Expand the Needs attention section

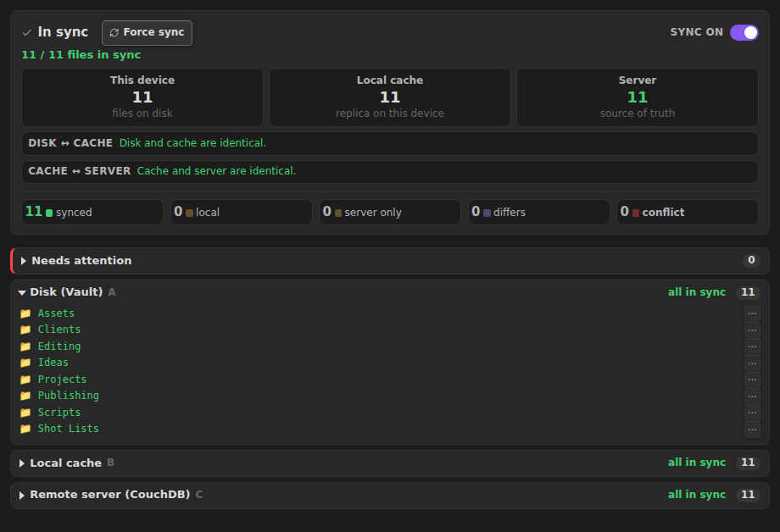pyautogui.click(x=390, y=261)
